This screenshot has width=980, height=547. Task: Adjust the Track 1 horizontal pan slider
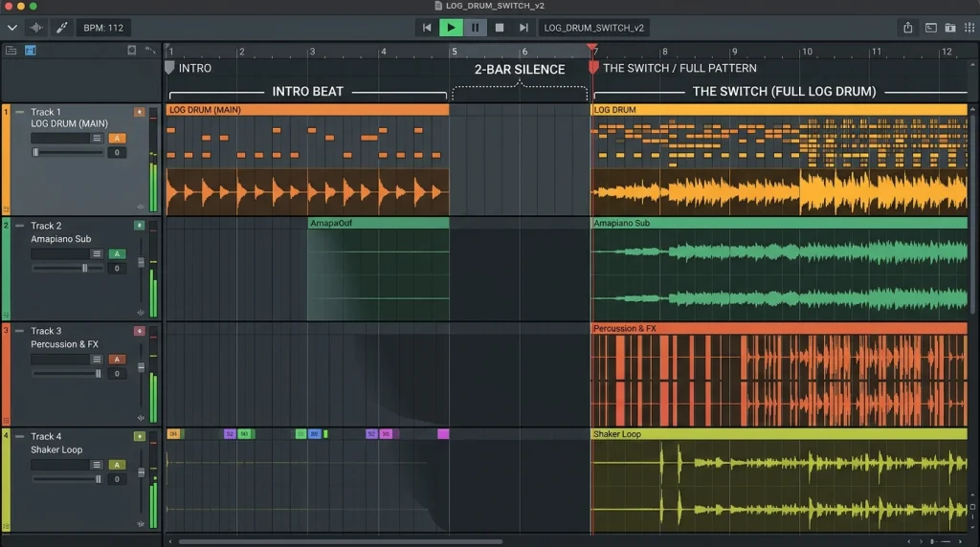(68, 152)
